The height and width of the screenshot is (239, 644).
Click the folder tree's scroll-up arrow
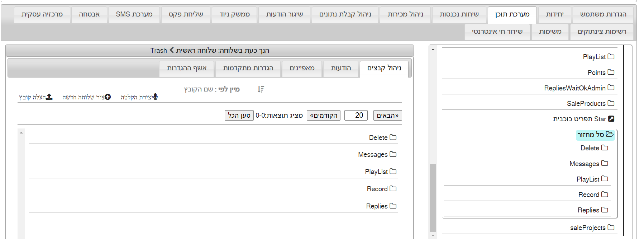pyautogui.click(x=433, y=50)
